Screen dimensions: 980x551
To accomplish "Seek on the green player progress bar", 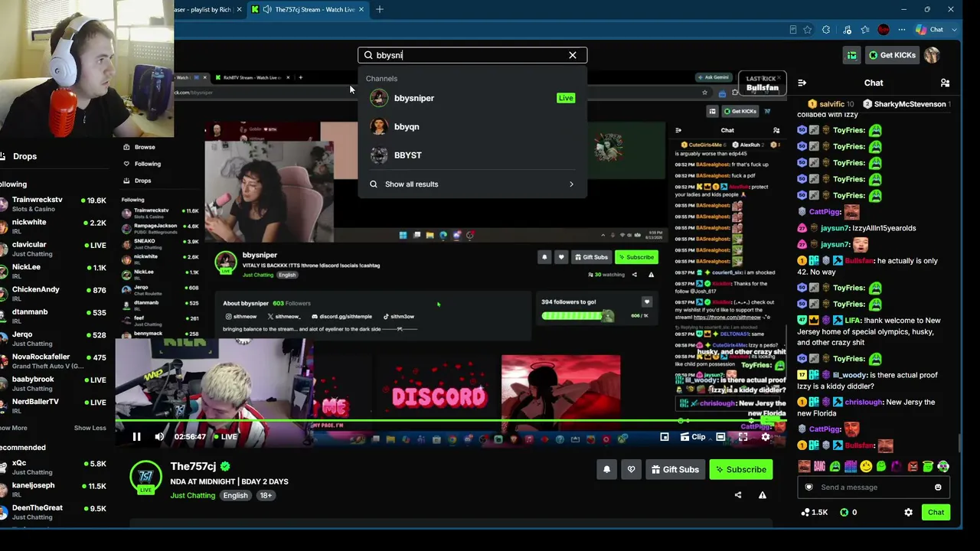I will (450, 421).
